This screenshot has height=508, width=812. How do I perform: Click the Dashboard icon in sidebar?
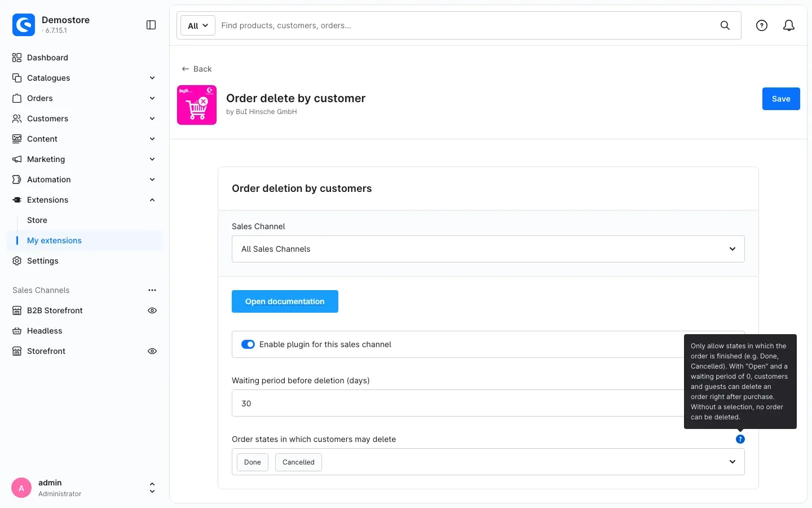click(x=17, y=58)
